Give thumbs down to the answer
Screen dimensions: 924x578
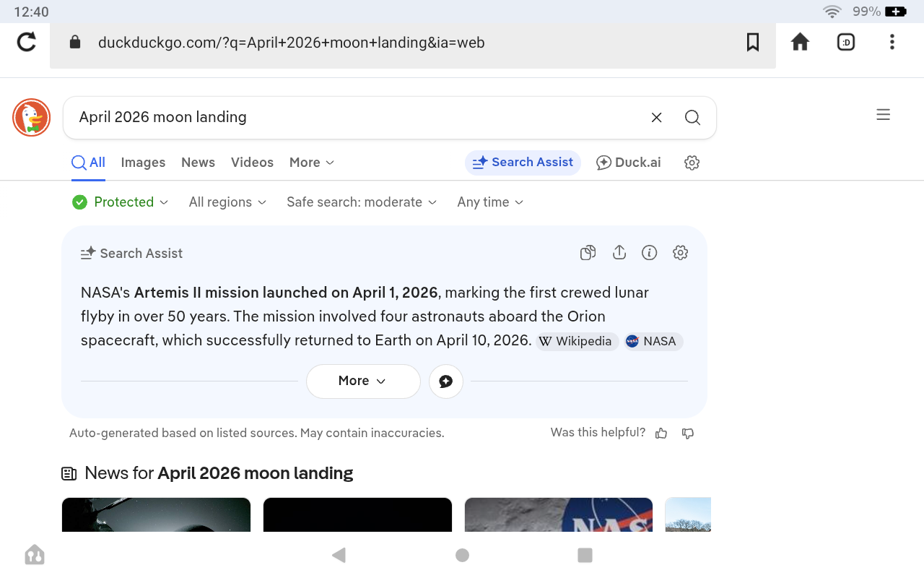click(x=688, y=433)
